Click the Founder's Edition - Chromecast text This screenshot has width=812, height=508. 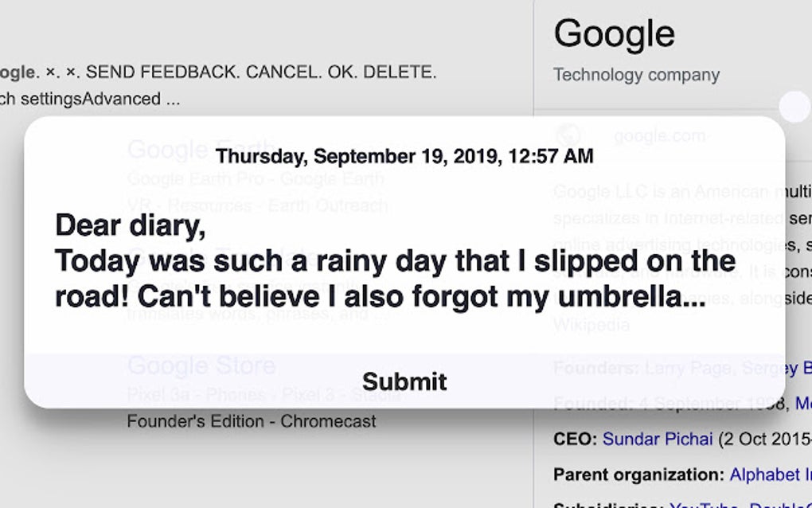[x=251, y=421]
